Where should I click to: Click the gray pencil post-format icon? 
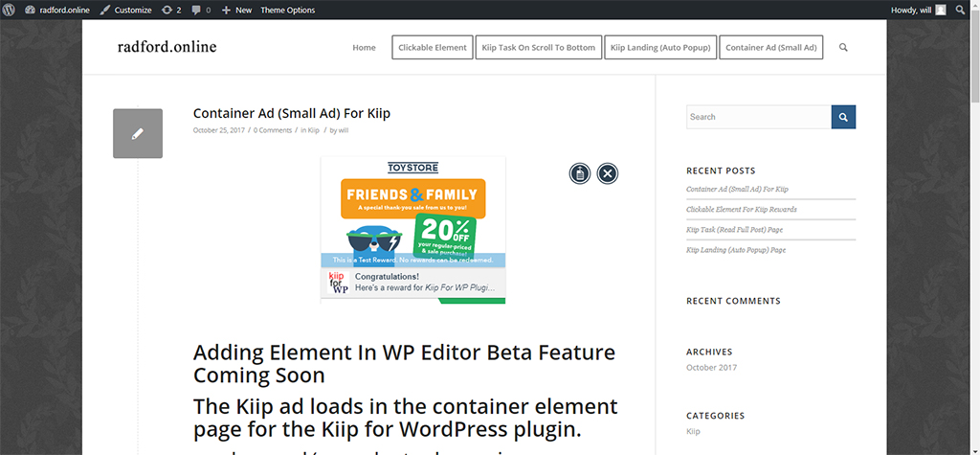138,133
